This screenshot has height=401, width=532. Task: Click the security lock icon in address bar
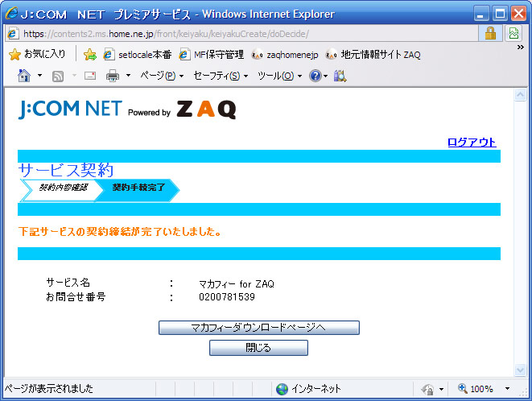490,33
